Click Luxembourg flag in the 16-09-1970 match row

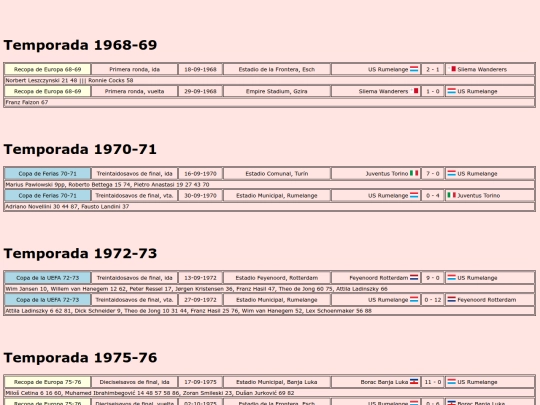[451, 173]
